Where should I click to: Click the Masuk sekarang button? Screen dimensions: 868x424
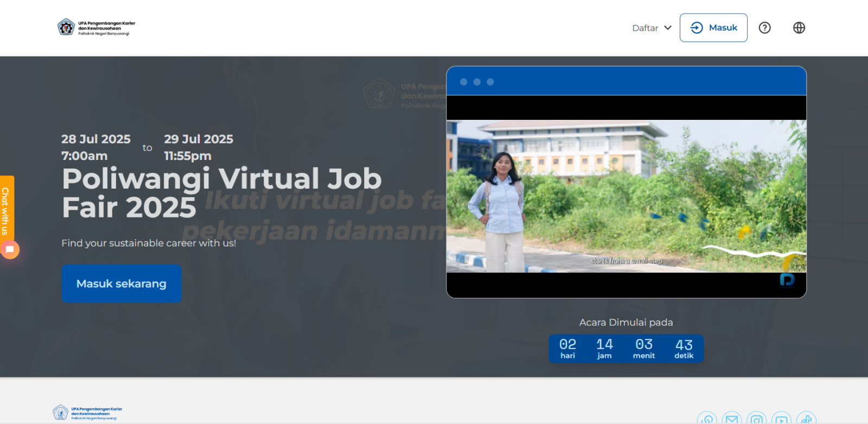pos(122,284)
